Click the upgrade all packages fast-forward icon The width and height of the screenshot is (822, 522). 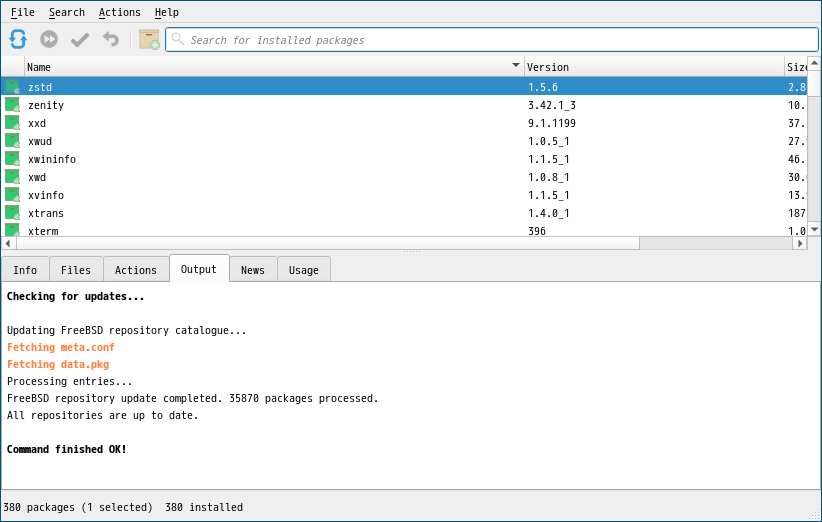[49, 39]
